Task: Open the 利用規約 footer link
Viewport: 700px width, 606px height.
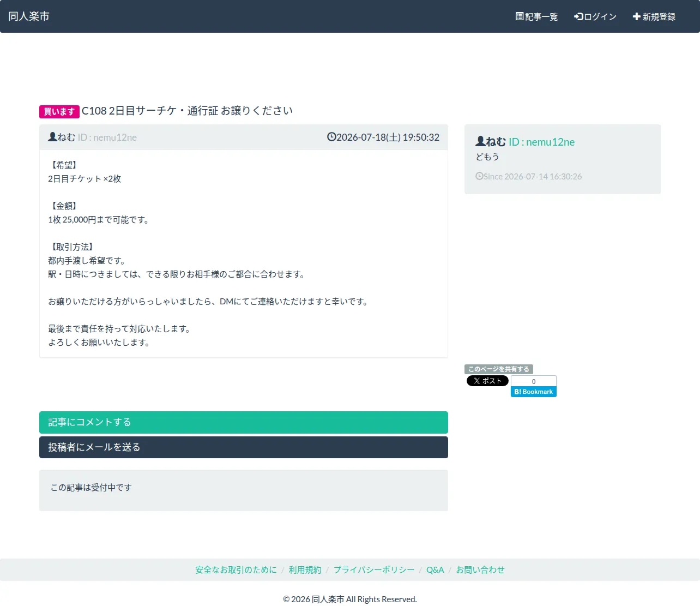Action: pyautogui.click(x=305, y=569)
